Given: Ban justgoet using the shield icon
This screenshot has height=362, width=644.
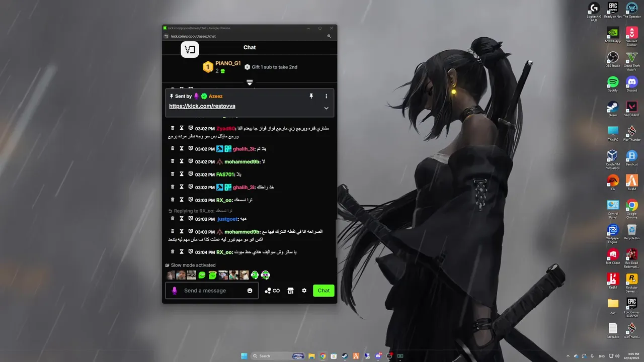Looking at the screenshot, I should coord(191,219).
